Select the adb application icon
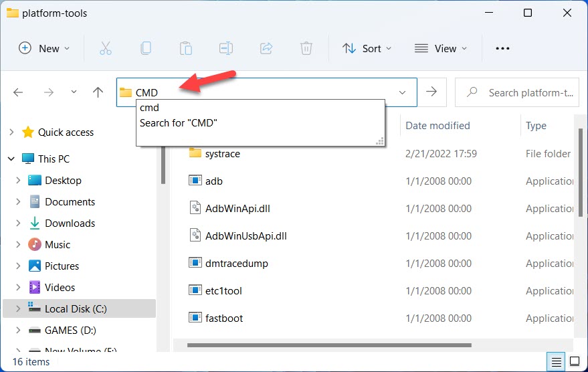 [x=195, y=181]
